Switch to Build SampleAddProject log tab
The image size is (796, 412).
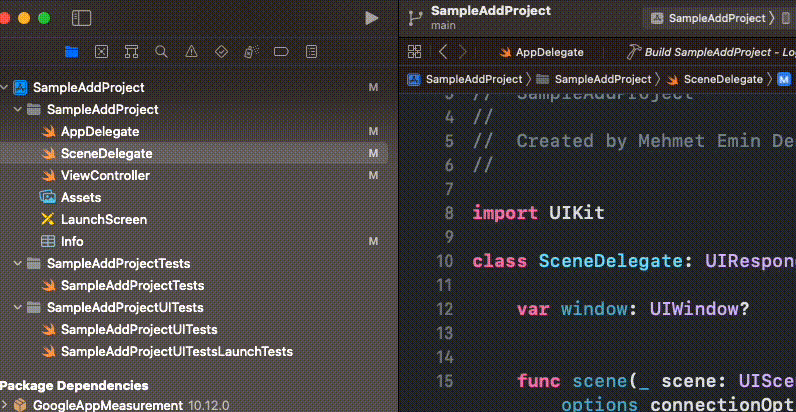point(711,52)
